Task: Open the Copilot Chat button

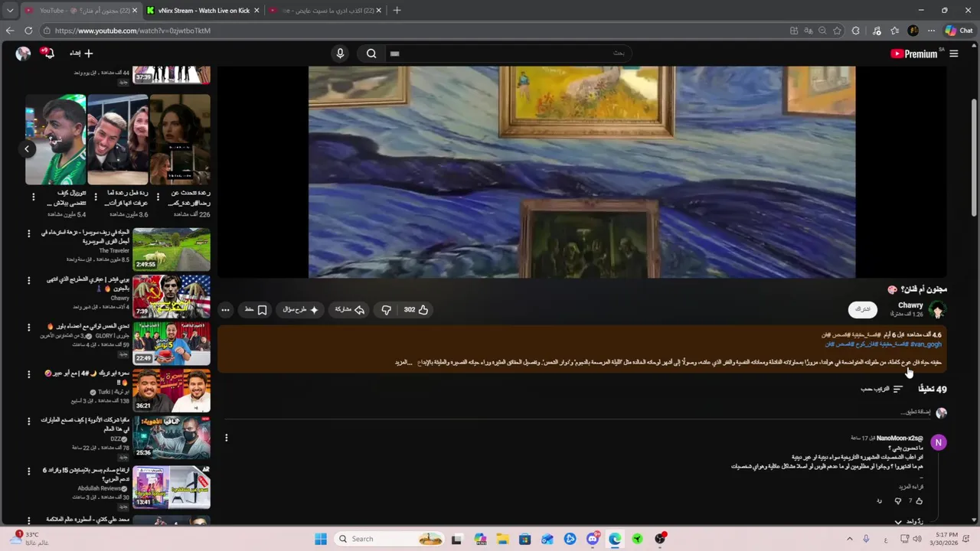Action: point(959,31)
